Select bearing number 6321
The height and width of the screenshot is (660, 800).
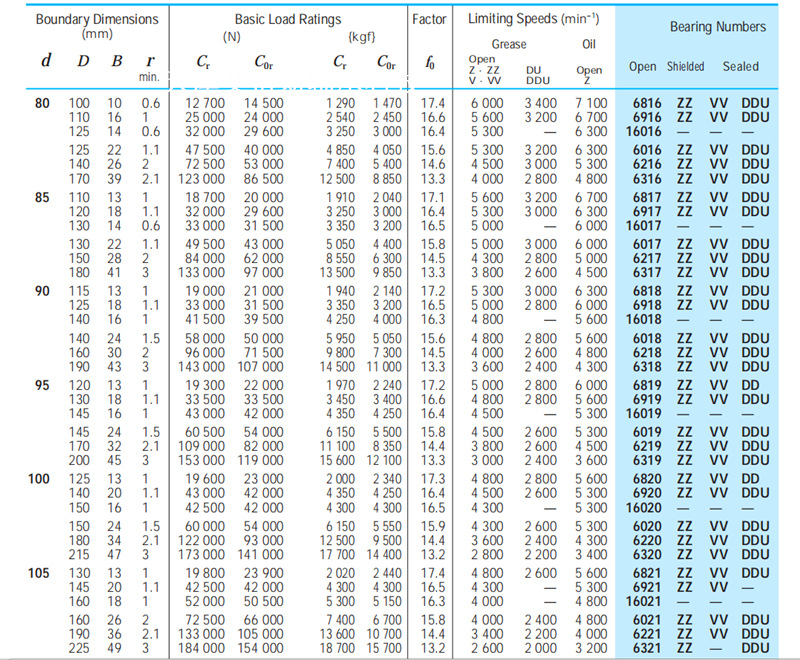(647, 648)
